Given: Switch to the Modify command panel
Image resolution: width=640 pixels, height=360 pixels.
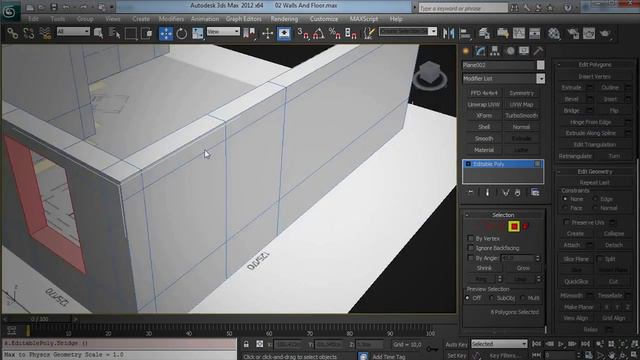Looking at the screenshot, I should coord(480,51).
